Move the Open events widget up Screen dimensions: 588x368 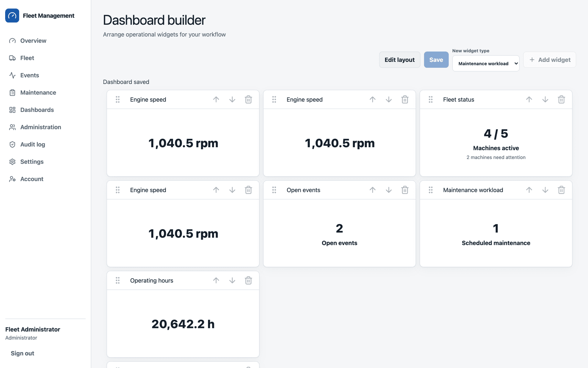point(373,190)
